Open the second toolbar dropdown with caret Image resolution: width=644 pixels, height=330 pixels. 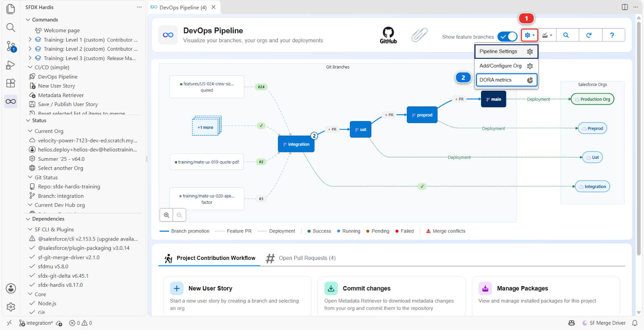(x=547, y=35)
